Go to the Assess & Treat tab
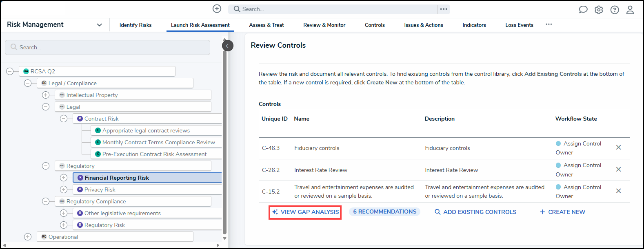The image size is (644, 249). [x=266, y=25]
